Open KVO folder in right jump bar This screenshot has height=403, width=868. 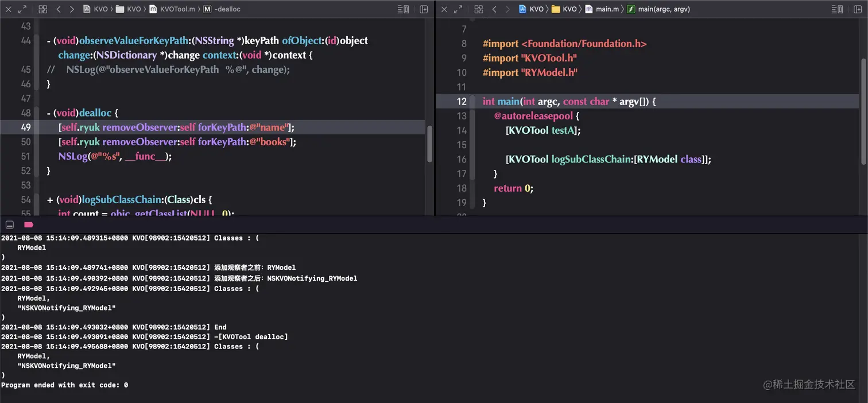(x=564, y=9)
